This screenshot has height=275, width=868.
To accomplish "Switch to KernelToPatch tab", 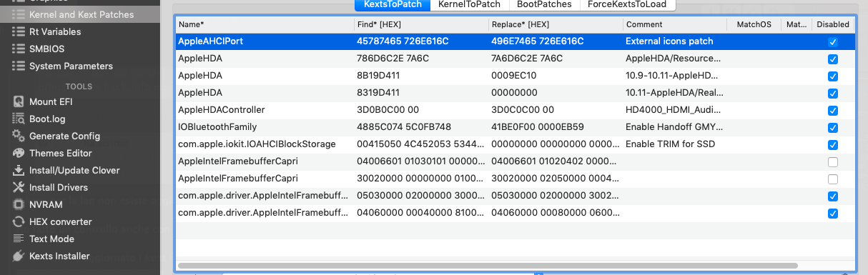I will click(470, 4).
